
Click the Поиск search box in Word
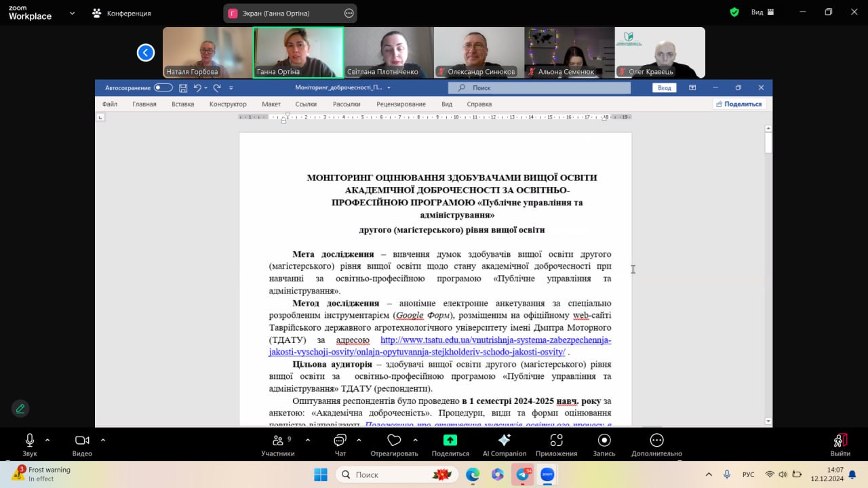(x=539, y=87)
